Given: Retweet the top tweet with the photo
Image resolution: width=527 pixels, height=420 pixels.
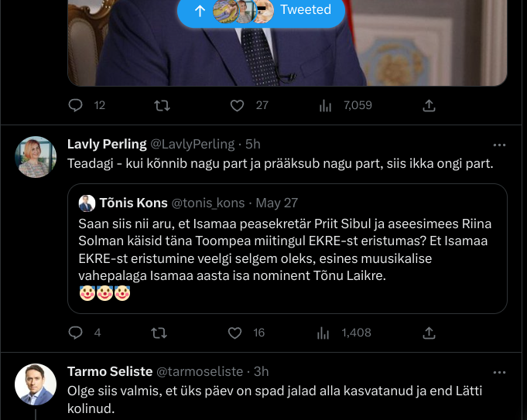Looking at the screenshot, I should (163, 105).
